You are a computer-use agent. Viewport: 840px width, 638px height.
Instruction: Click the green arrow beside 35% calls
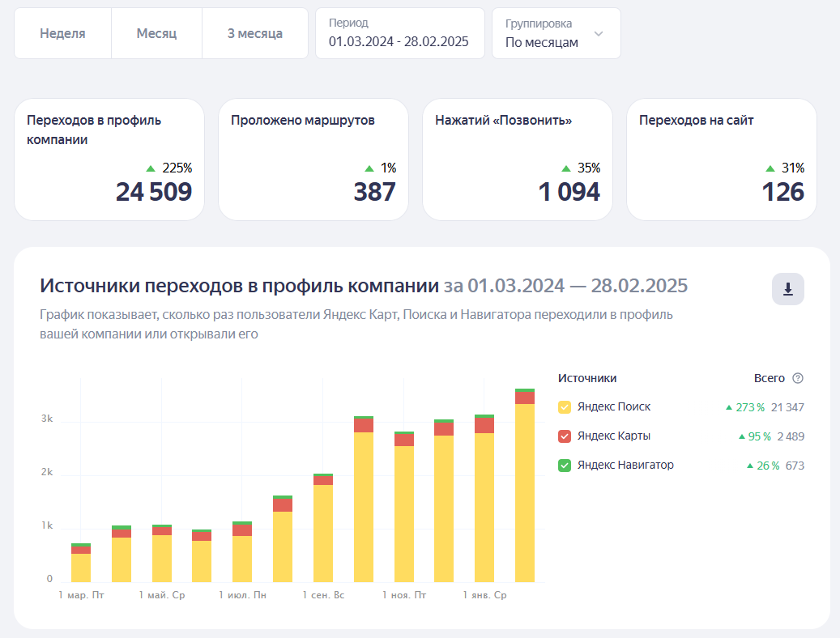pyautogui.click(x=566, y=168)
